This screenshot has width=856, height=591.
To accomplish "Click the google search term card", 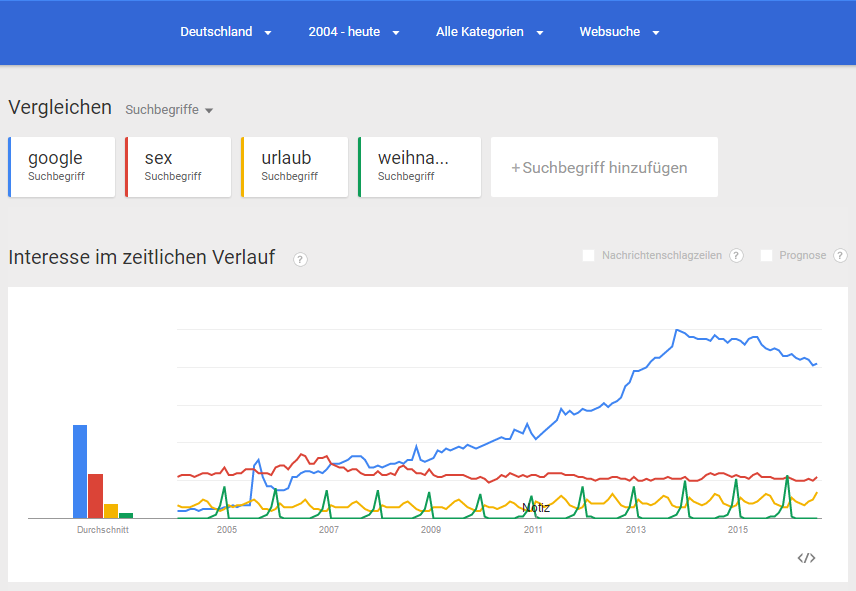I will point(62,166).
